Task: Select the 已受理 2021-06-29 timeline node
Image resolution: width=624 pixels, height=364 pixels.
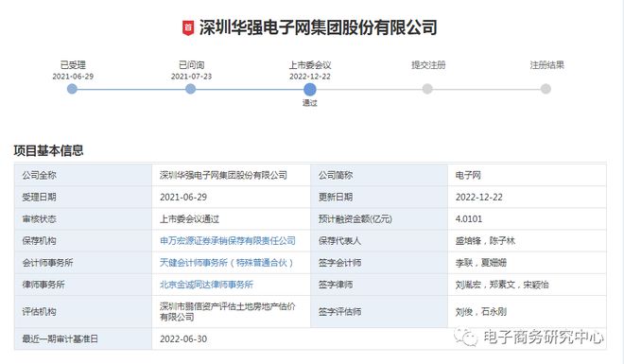Action: (72, 89)
